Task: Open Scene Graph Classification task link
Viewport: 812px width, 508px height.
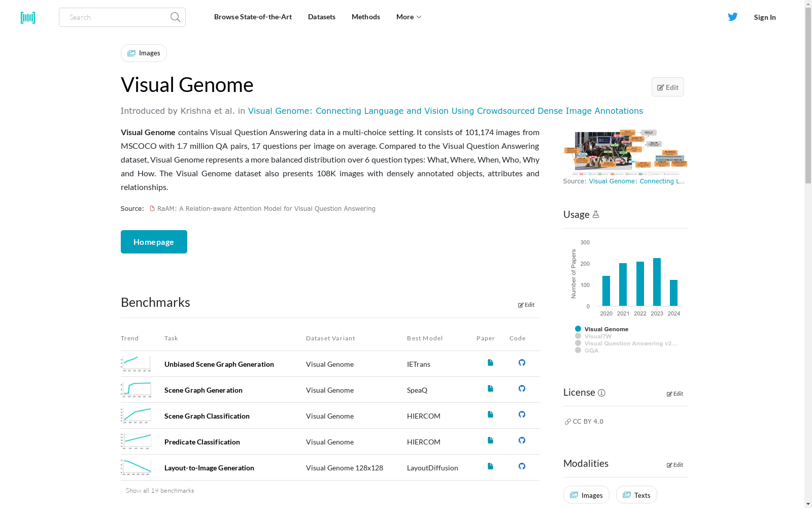Action: pyautogui.click(x=207, y=416)
